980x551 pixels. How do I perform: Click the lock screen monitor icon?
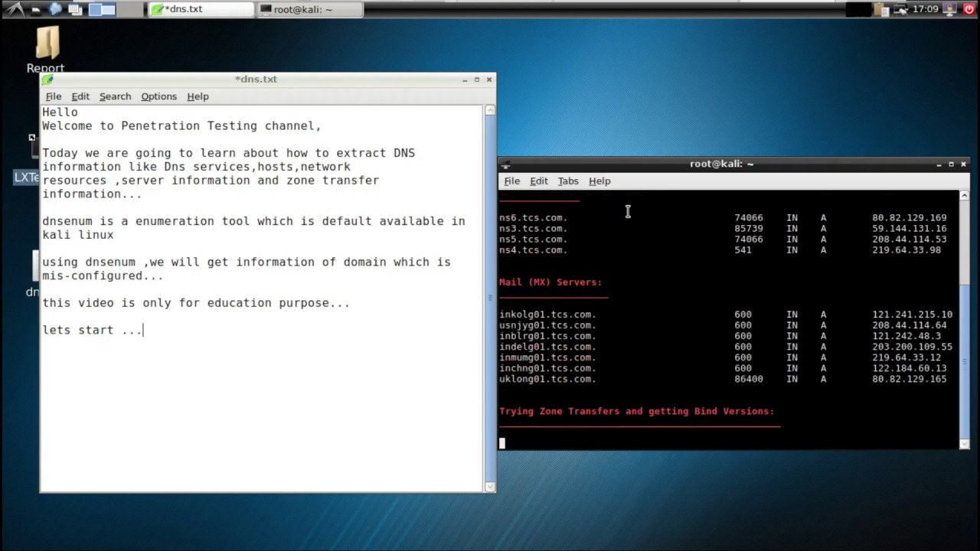[950, 10]
